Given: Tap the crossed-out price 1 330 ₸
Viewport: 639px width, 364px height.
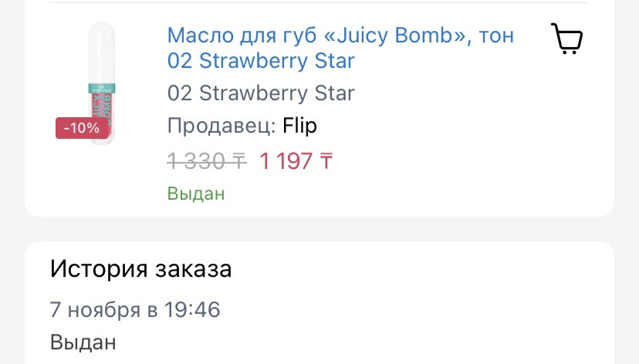Looking at the screenshot, I should tap(206, 160).
